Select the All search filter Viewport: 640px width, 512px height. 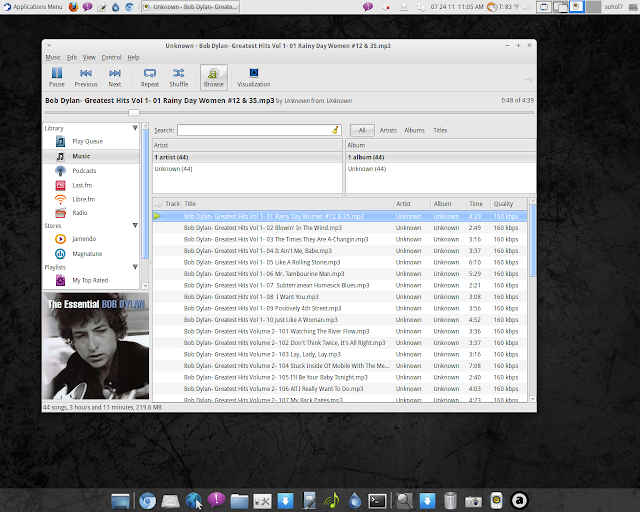point(362,130)
